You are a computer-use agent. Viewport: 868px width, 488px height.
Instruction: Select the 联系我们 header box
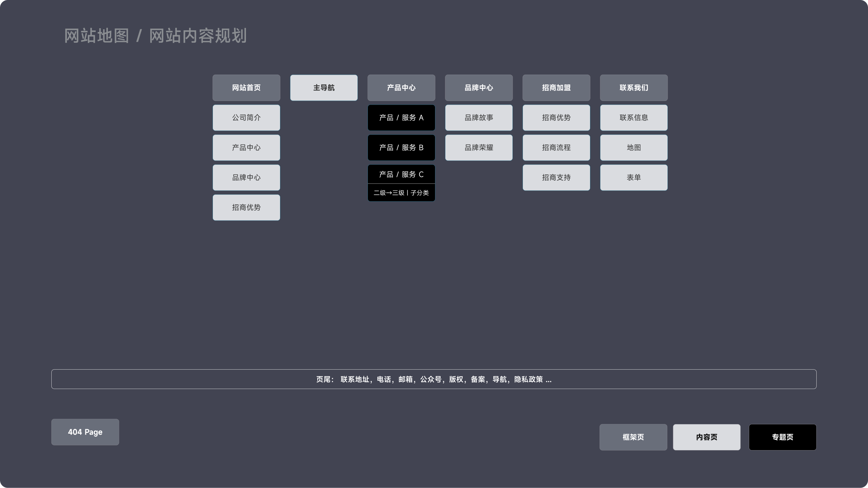pyautogui.click(x=634, y=88)
